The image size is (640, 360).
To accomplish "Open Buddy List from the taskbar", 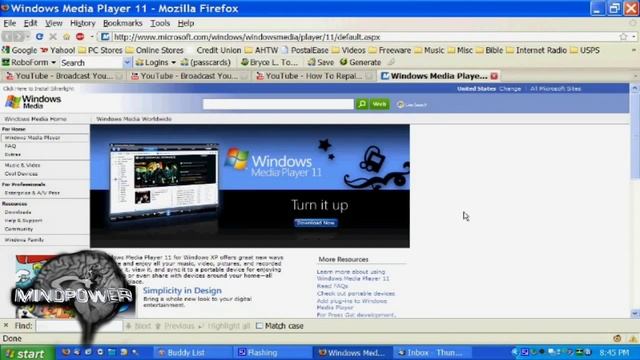I will pyautogui.click(x=192, y=353).
